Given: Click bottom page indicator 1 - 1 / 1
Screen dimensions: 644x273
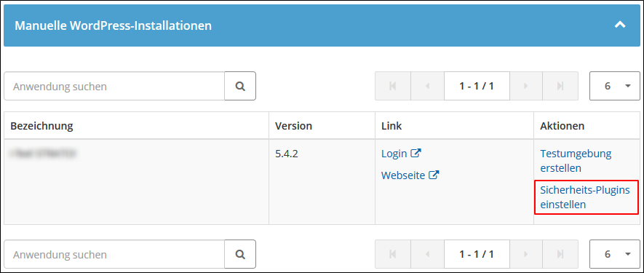Looking at the screenshot, I should [x=477, y=254].
